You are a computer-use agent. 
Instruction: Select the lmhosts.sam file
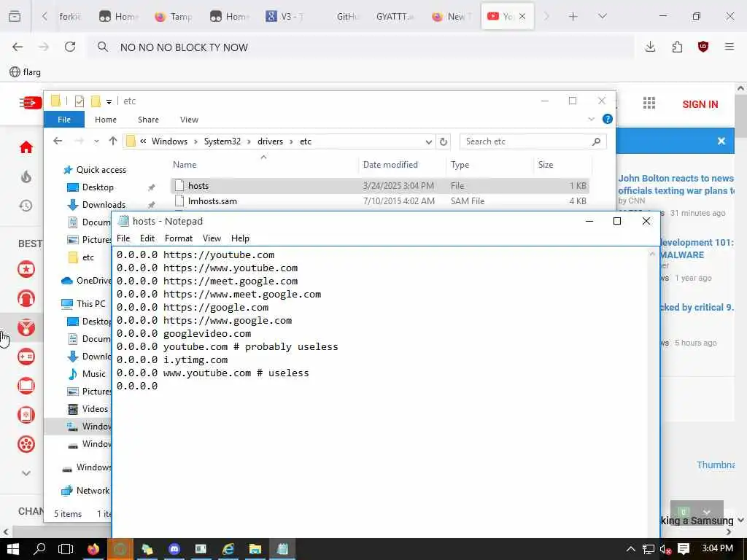(212, 201)
